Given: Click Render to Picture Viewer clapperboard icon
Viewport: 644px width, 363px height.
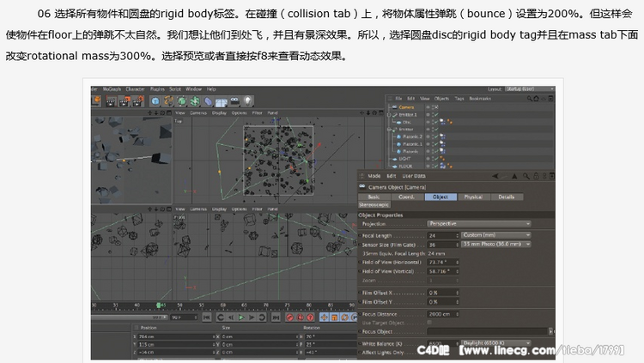Looking at the screenshot, I should pos(124,101).
